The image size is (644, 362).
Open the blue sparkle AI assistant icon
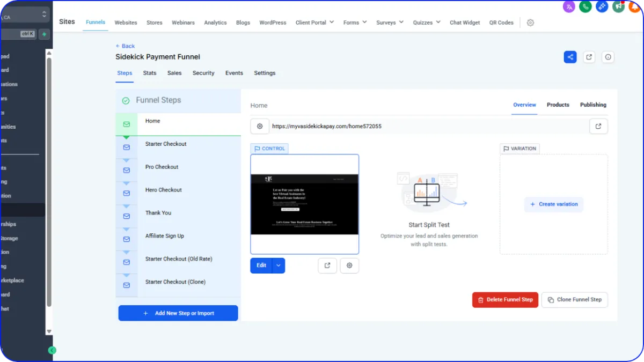(602, 6)
